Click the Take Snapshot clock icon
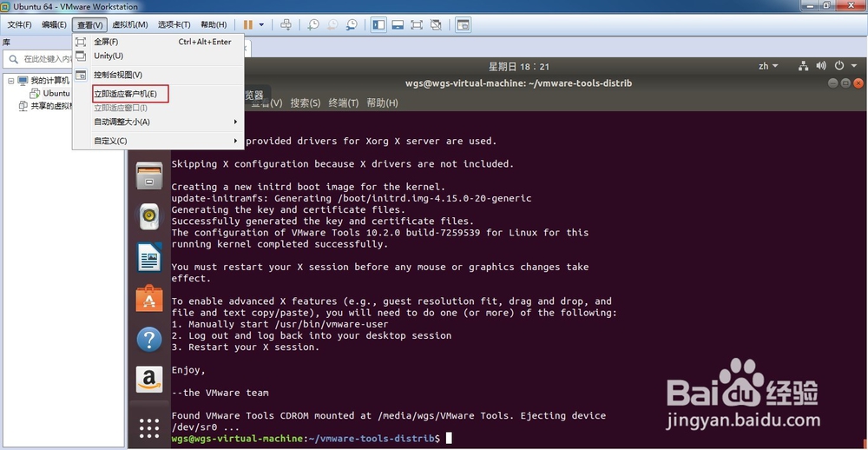Screen dimensions: 868x450 point(313,25)
